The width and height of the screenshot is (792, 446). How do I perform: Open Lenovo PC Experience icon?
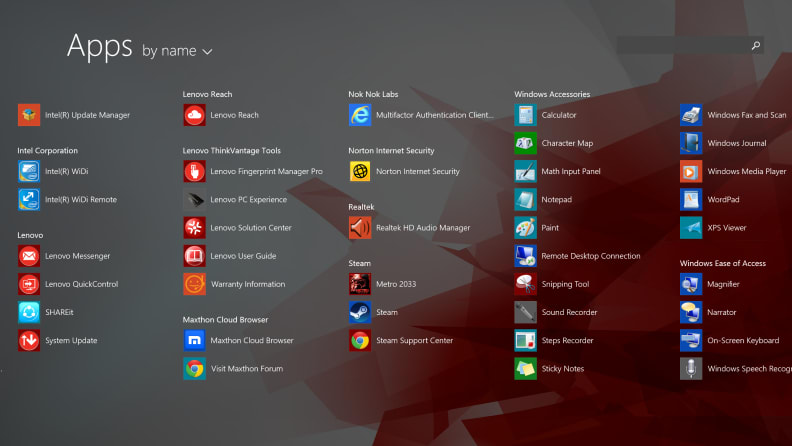coord(194,200)
